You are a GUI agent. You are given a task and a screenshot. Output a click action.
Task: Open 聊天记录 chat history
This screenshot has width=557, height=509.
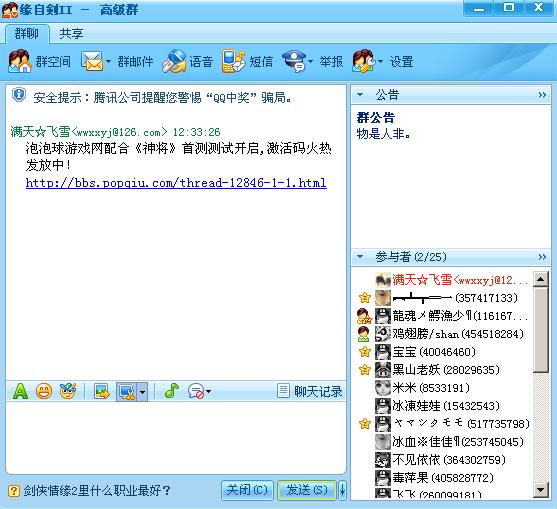coord(309,391)
